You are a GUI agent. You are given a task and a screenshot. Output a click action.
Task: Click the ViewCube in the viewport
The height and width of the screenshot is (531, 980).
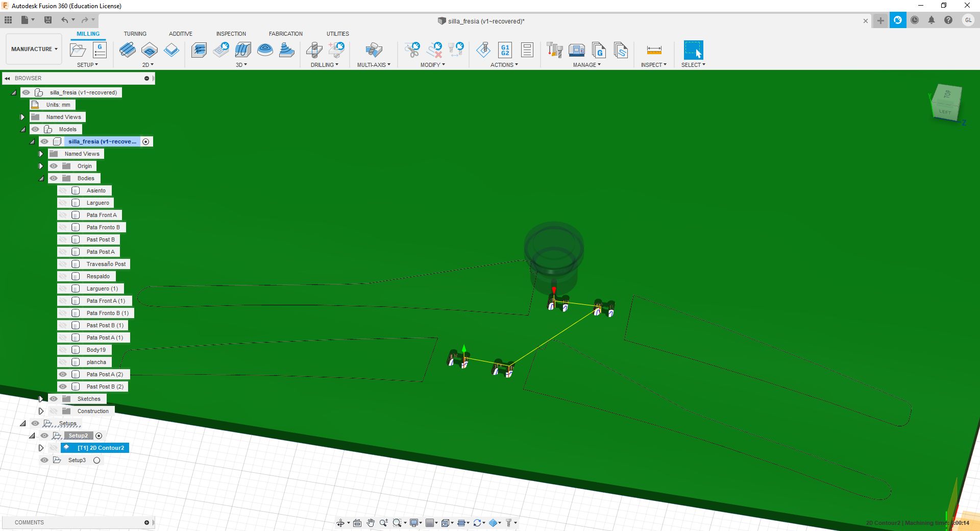(946, 103)
